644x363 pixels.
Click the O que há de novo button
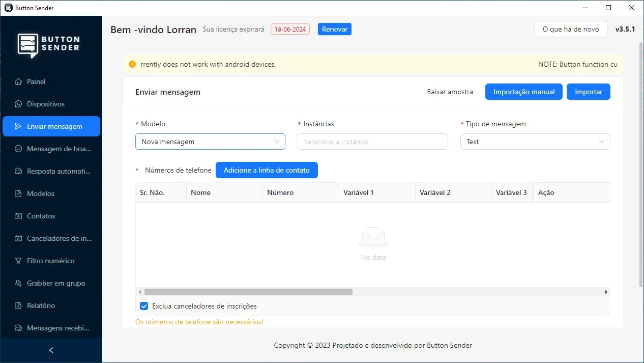[x=571, y=29]
